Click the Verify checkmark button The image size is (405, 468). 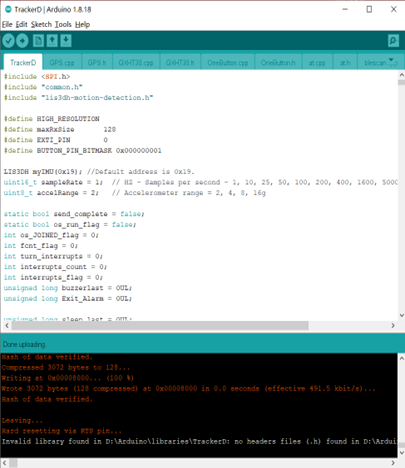(x=9, y=41)
